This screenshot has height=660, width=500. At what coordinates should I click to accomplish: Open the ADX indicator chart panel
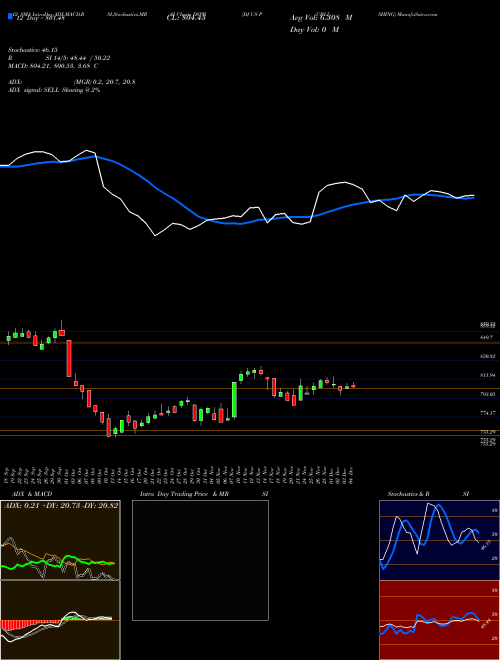(60, 540)
